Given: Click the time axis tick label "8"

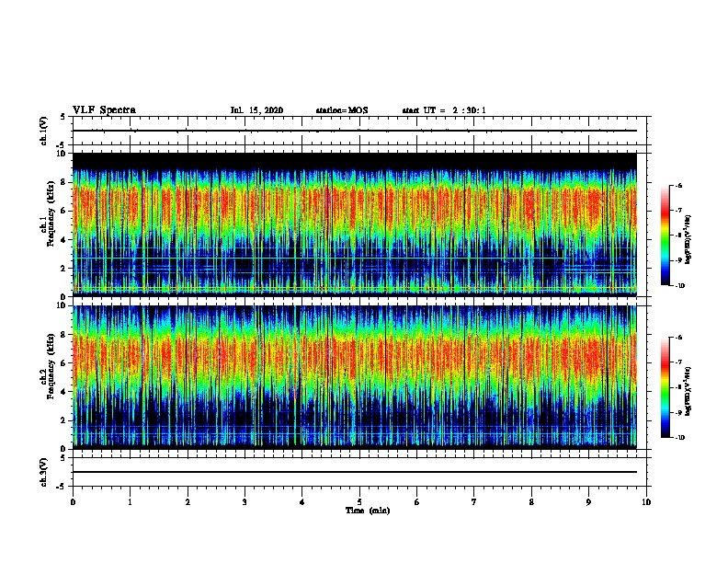Looking at the screenshot, I should (x=531, y=502).
